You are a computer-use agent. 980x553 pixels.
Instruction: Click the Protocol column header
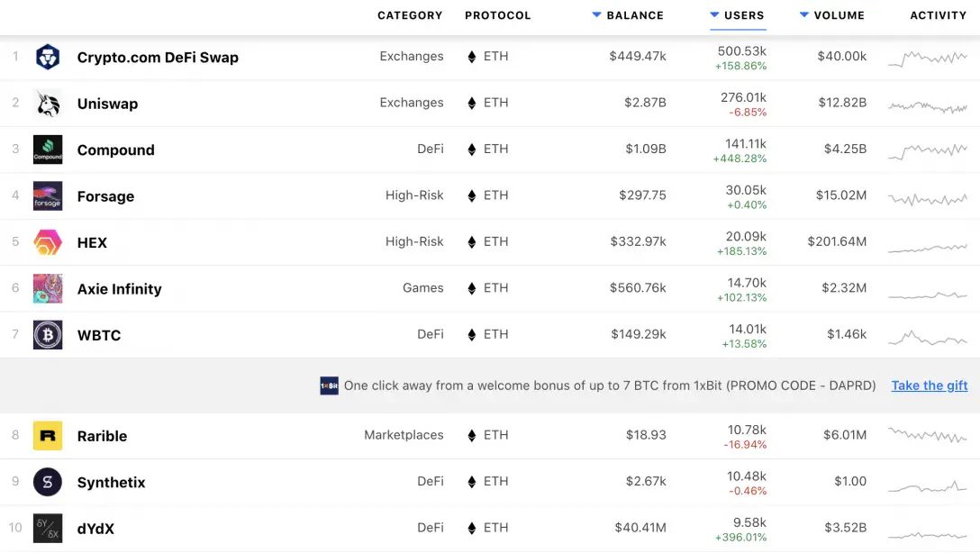click(x=497, y=15)
